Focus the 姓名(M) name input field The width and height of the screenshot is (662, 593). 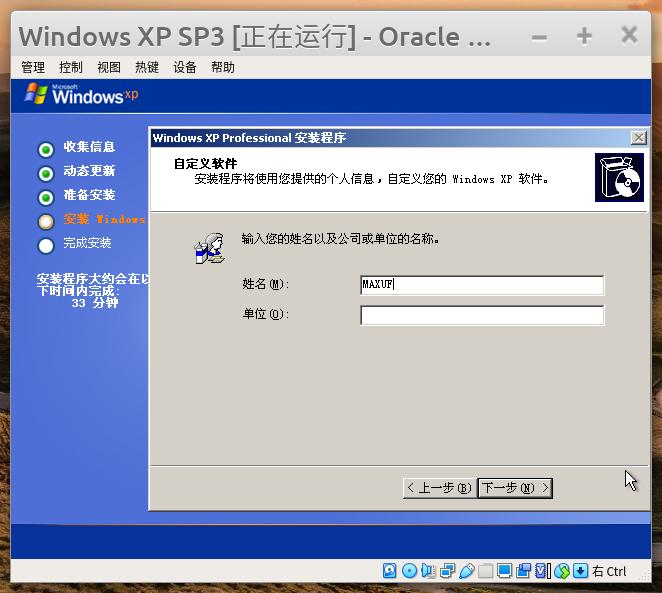(x=482, y=285)
